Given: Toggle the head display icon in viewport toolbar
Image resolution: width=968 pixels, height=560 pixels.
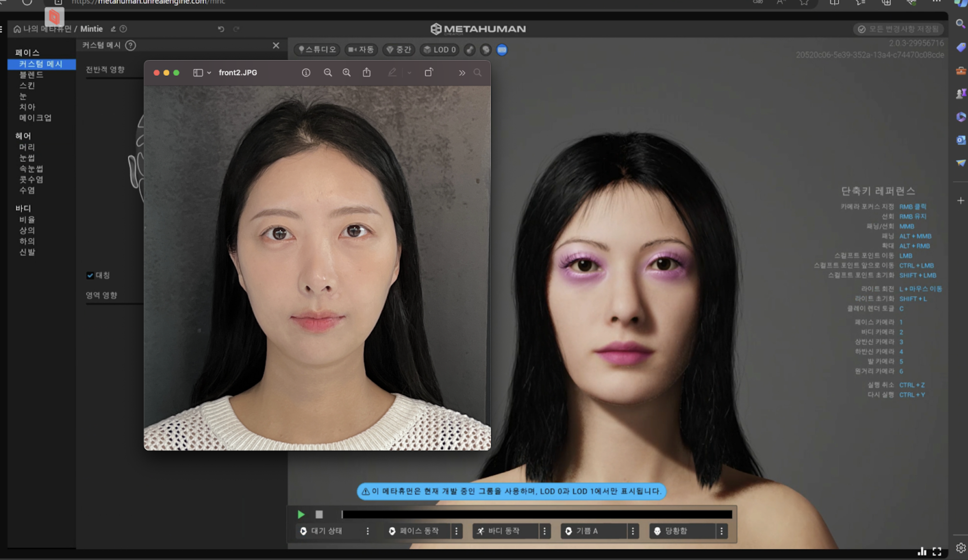Looking at the screenshot, I should pyautogui.click(x=486, y=50).
